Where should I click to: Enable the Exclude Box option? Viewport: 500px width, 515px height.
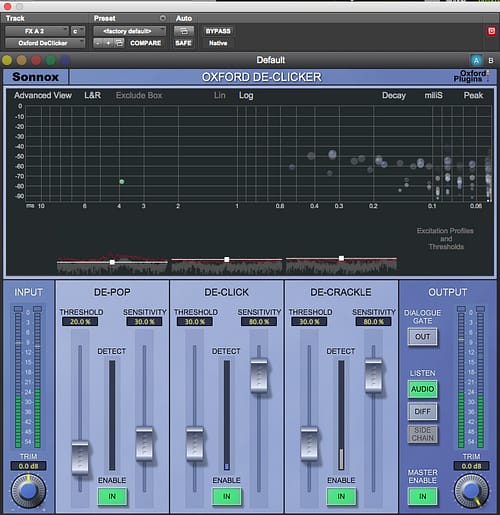tap(139, 95)
